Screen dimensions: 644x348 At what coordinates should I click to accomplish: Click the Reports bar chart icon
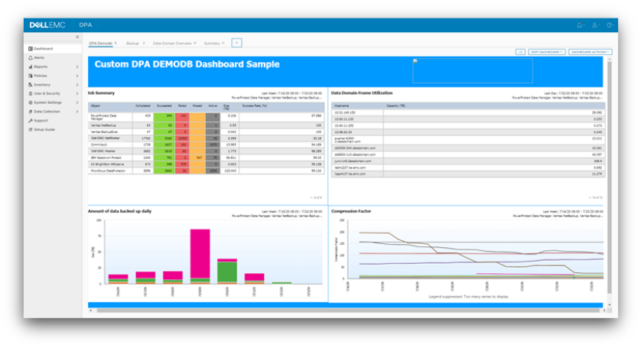pyautogui.click(x=31, y=67)
